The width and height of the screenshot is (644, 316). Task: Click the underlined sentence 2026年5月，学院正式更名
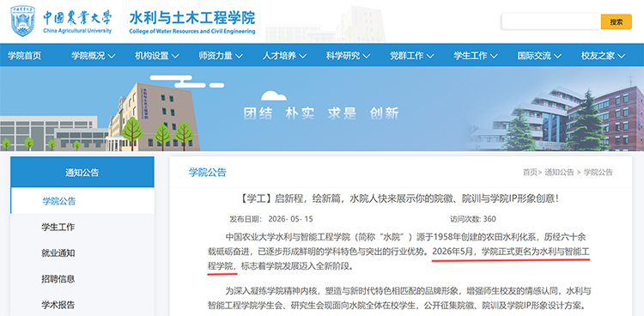512,251
